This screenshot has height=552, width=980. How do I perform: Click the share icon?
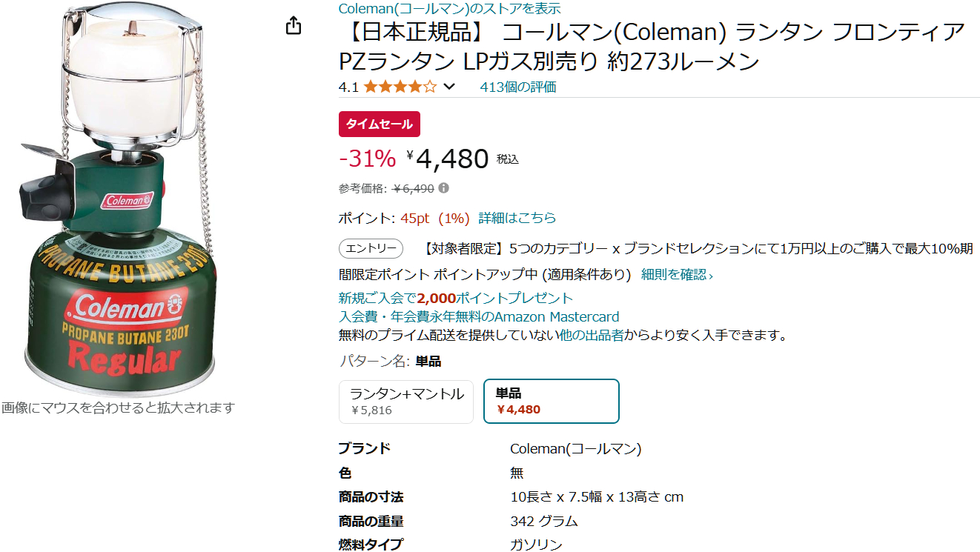[x=294, y=24]
